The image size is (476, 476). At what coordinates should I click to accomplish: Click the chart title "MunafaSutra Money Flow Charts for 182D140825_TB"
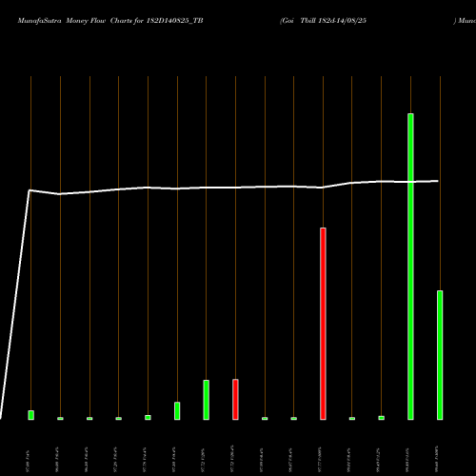(110, 21)
